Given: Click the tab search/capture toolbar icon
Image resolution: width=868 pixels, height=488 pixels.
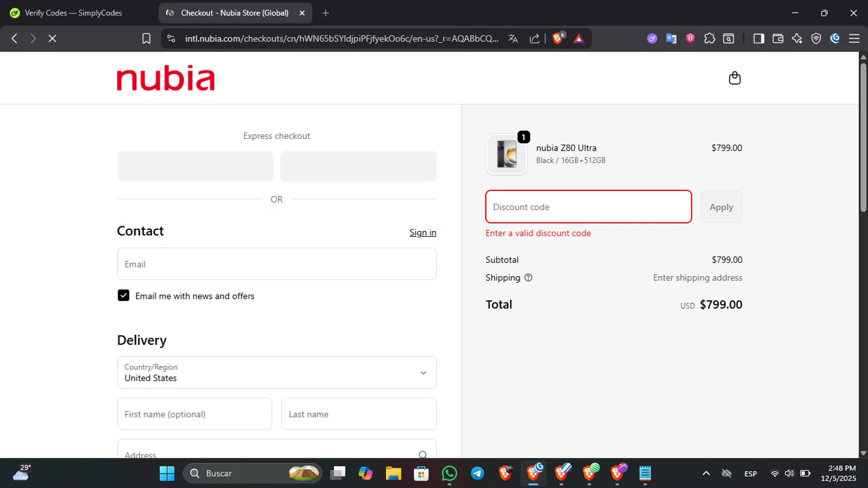Looking at the screenshot, I should (x=729, y=38).
